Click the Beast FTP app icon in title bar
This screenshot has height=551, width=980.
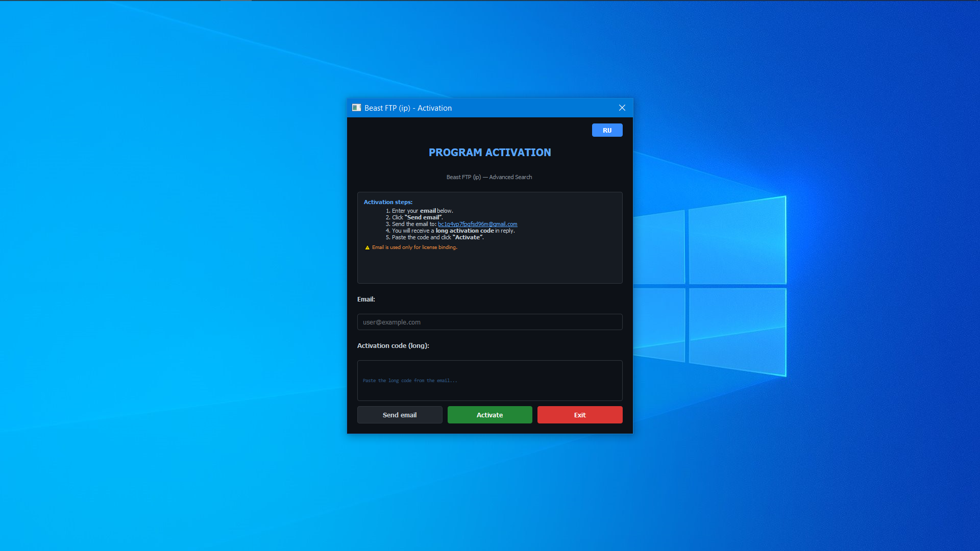point(356,108)
